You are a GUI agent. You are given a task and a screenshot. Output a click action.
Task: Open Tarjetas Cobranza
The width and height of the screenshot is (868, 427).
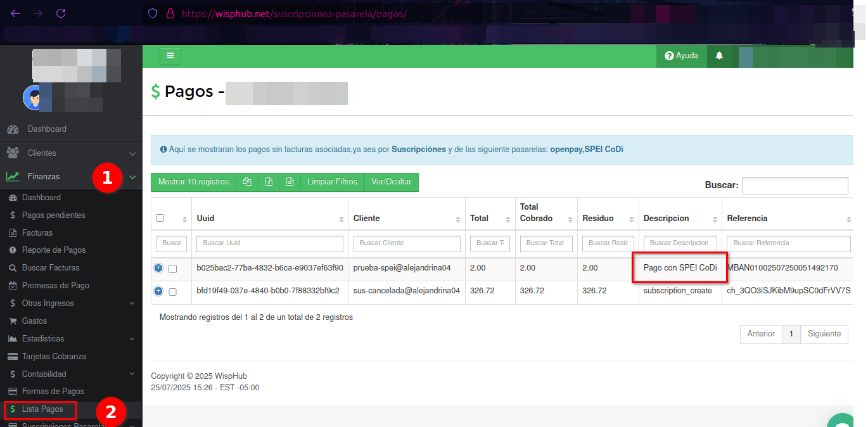click(x=54, y=357)
